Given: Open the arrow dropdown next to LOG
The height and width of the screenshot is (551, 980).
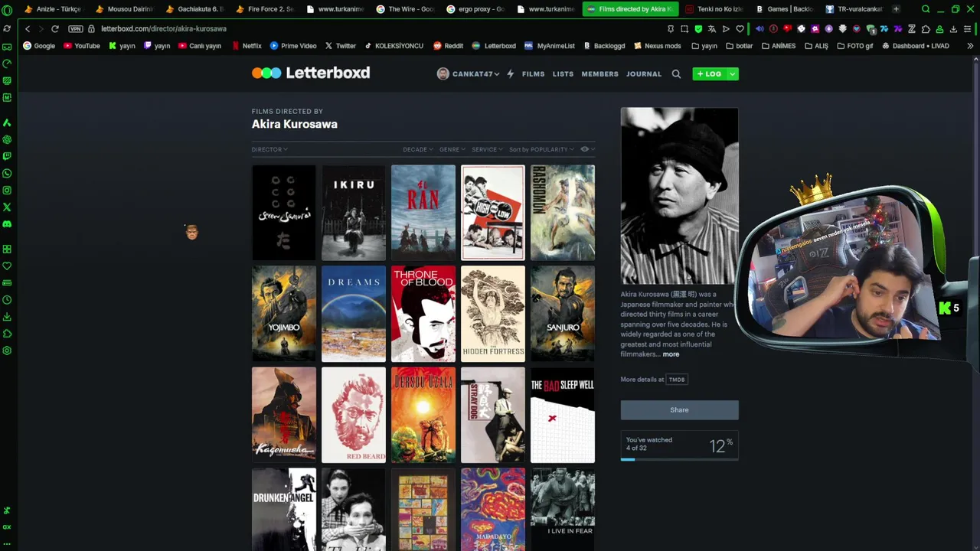Looking at the screenshot, I should [x=733, y=74].
